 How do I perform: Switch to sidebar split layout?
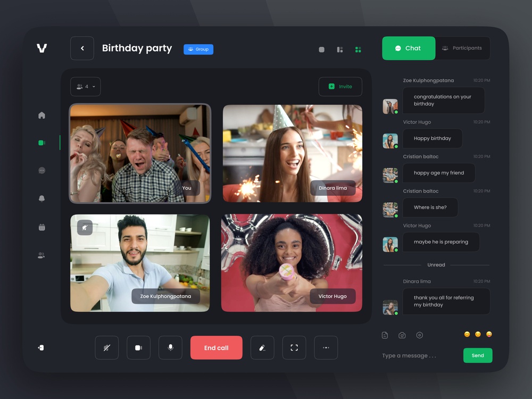pos(339,49)
